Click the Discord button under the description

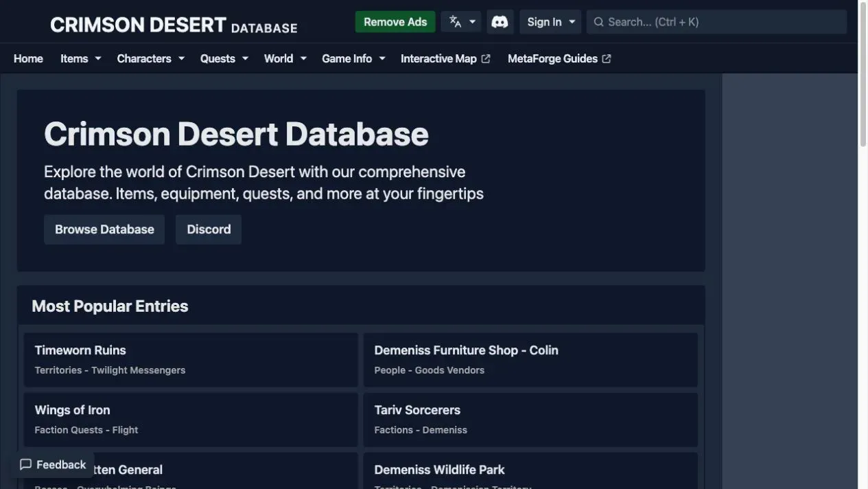209,229
